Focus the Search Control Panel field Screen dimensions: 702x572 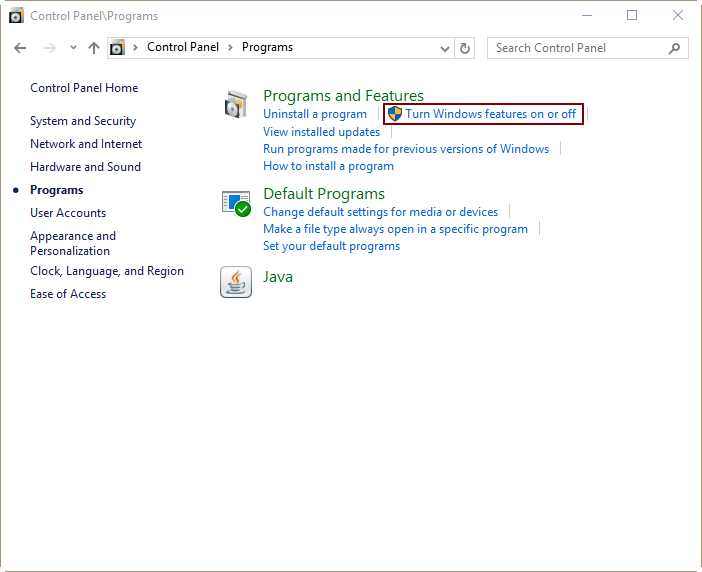click(x=587, y=48)
